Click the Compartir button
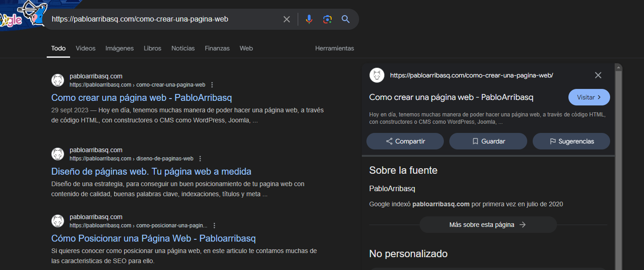This screenshot has width=644, height=270. click(405, 141)
